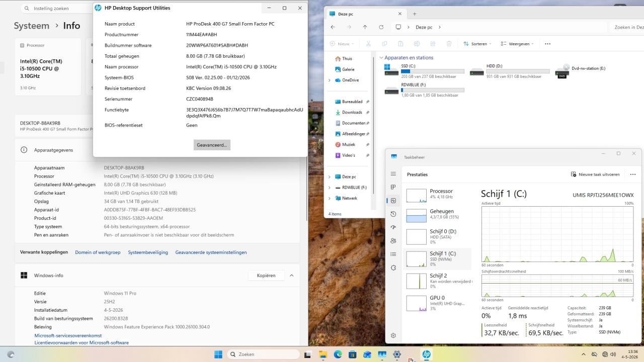Open Task Manager hamburger navigation menu
Viewport: 644px width, 362px height.
pyautogui.click(x=393, y=174)
